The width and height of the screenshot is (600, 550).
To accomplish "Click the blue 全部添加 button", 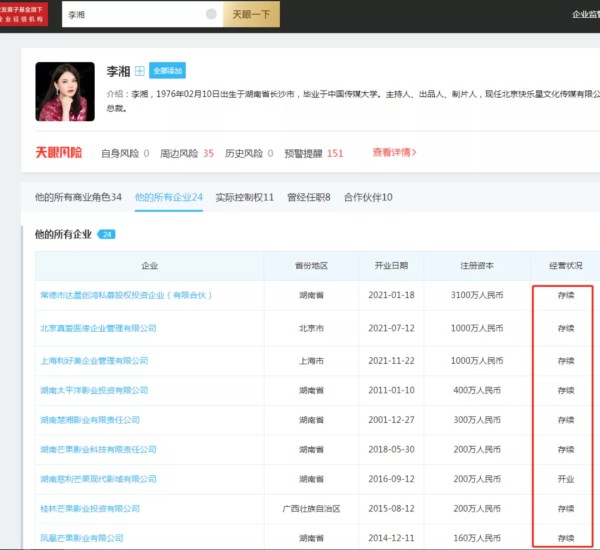I will [167, 70].
